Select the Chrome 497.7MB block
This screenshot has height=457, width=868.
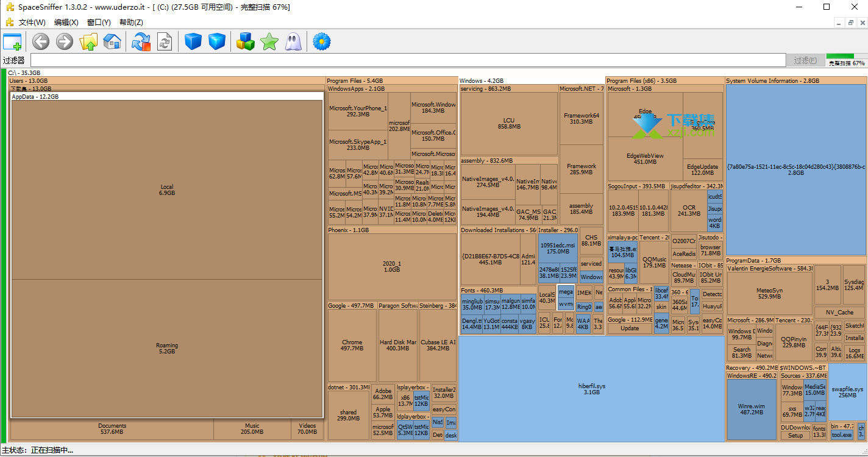pos(352,345)
